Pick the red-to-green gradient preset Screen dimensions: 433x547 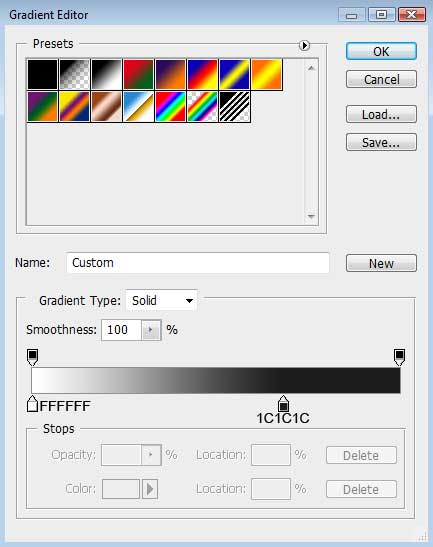click(139, 74)
